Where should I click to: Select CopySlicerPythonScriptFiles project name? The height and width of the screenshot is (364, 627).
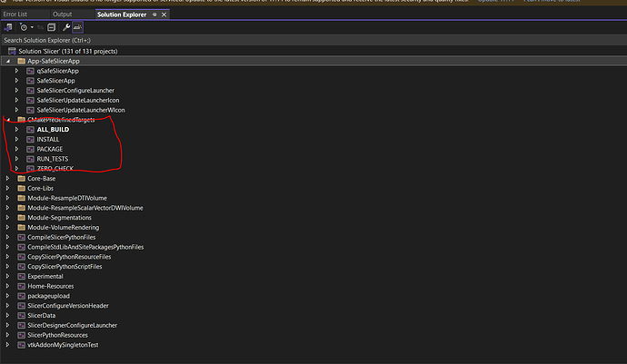click(65, 267)
